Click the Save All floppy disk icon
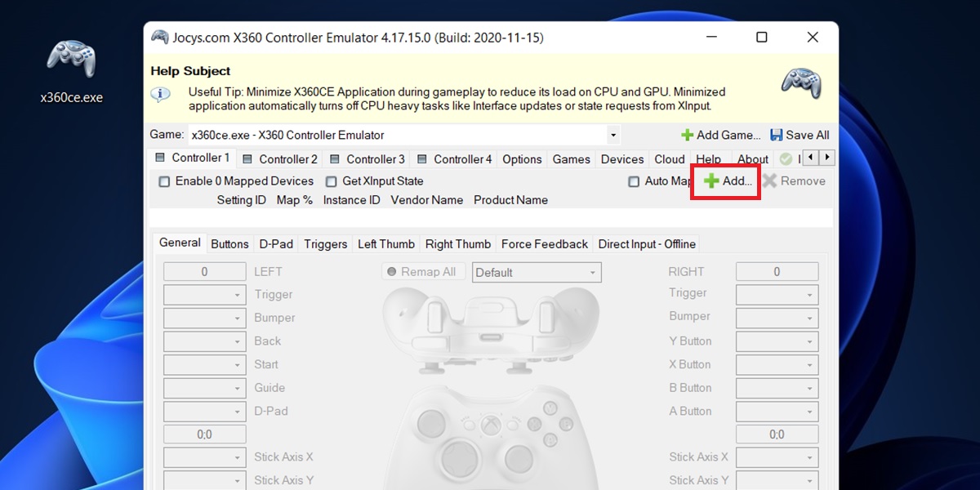This screenshot has height=490, width=980. (x=777, y=136)
